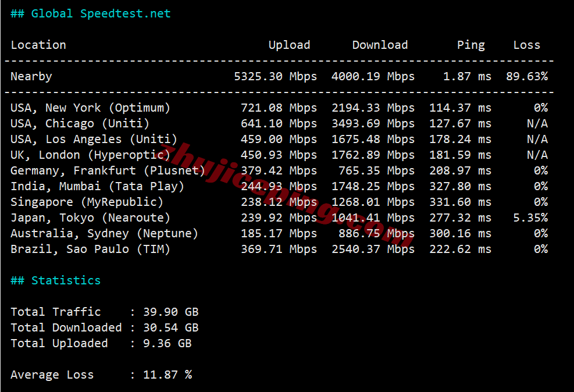Image resolution: width=574 pixels, height=392 pixels.
Task: Select the USA, Chicago (Uniti) entry
Action: 80,123
